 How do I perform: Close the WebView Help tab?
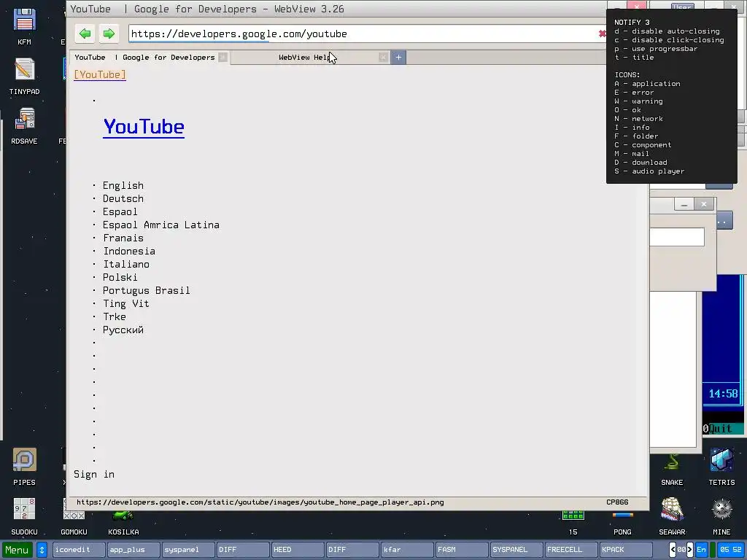coord(383,58)
